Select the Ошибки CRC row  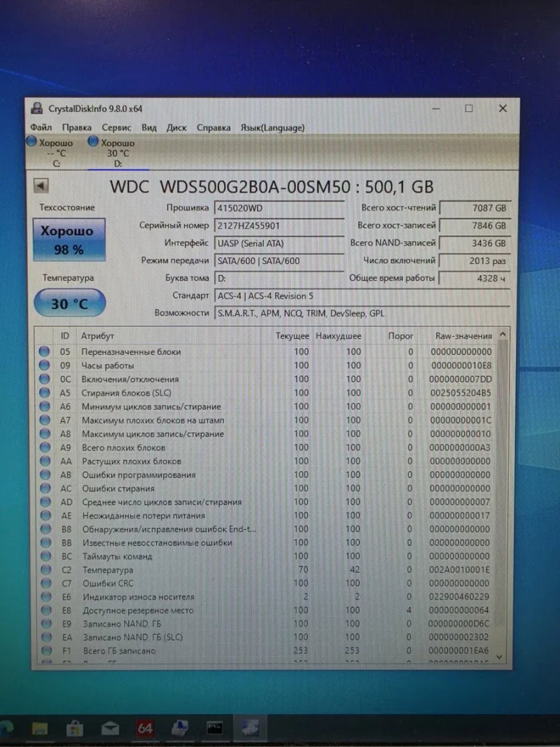click(x=267, y=583)
